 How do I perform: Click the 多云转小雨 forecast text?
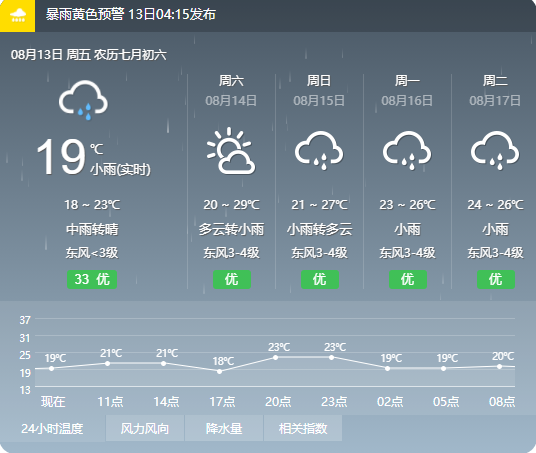point(231,229)
